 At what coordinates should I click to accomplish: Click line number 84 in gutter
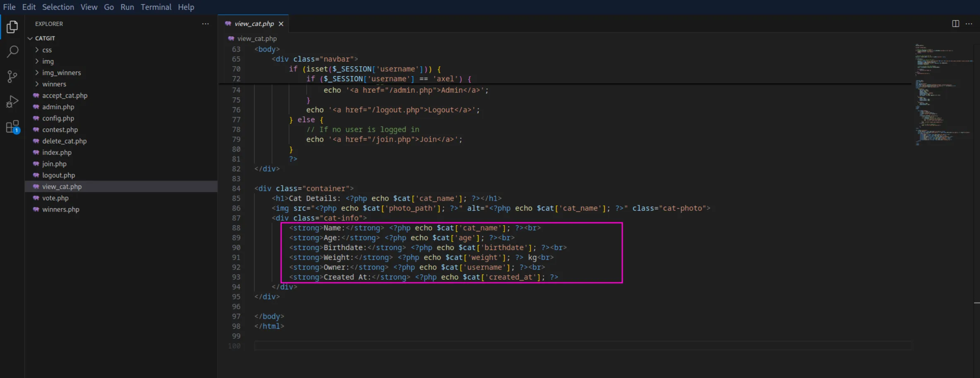(x=236, y=188)
